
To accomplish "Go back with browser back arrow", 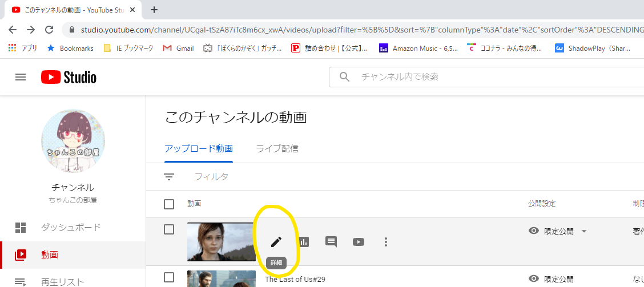I will (13, 30).
